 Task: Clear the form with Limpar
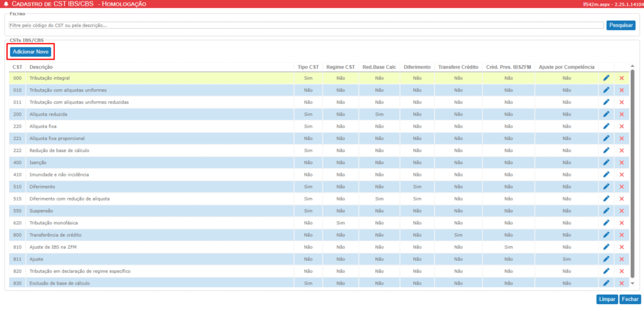click(606, 300)
